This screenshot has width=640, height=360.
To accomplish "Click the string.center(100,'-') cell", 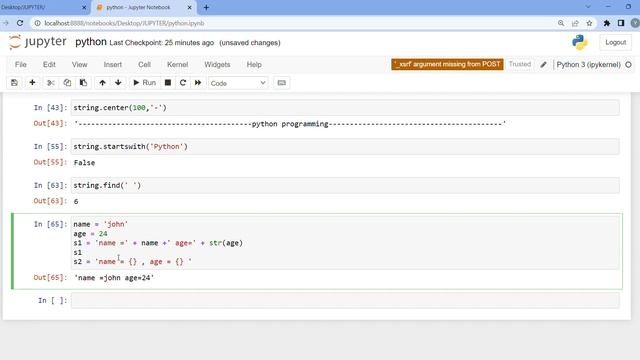I will click(x=345, y=108).
